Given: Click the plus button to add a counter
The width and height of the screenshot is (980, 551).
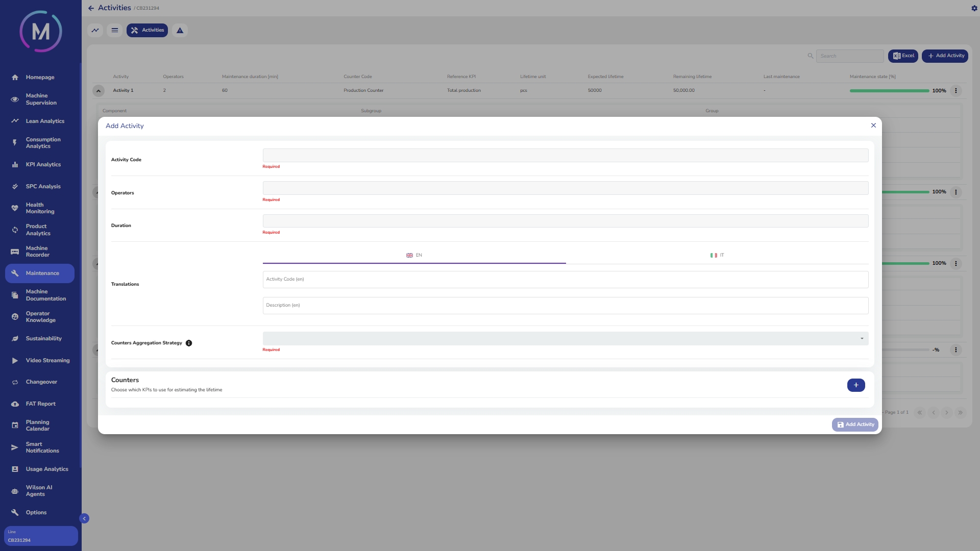Looking at the screenshot, I should point(856,385).
